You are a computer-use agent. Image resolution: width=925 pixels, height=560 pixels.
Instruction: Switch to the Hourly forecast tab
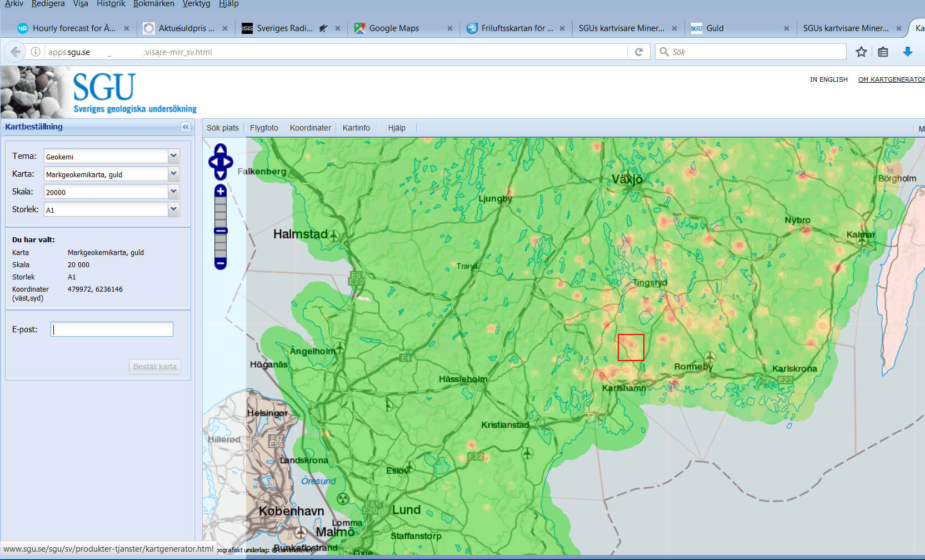click(x=73, y=28)
